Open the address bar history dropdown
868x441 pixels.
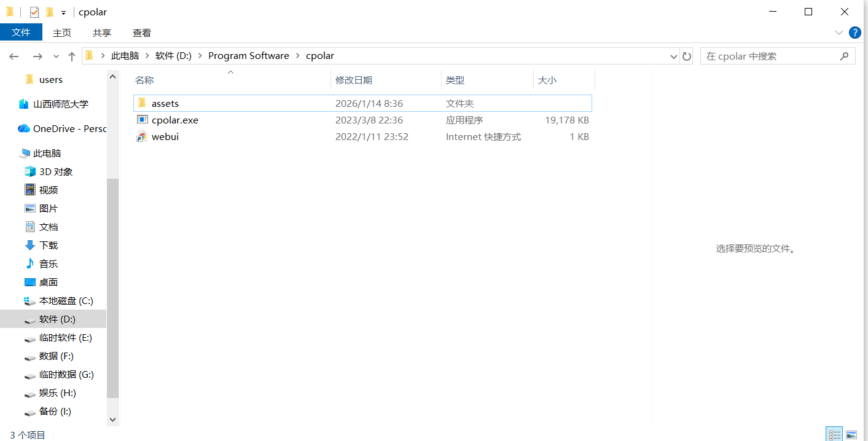click(674, 56)
